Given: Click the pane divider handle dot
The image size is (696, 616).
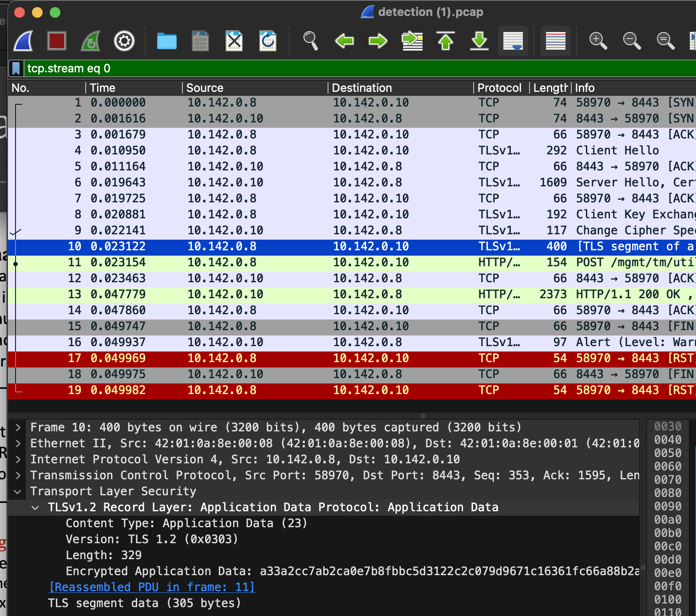Looking at the screenshot, I should [x=423, y=416].
